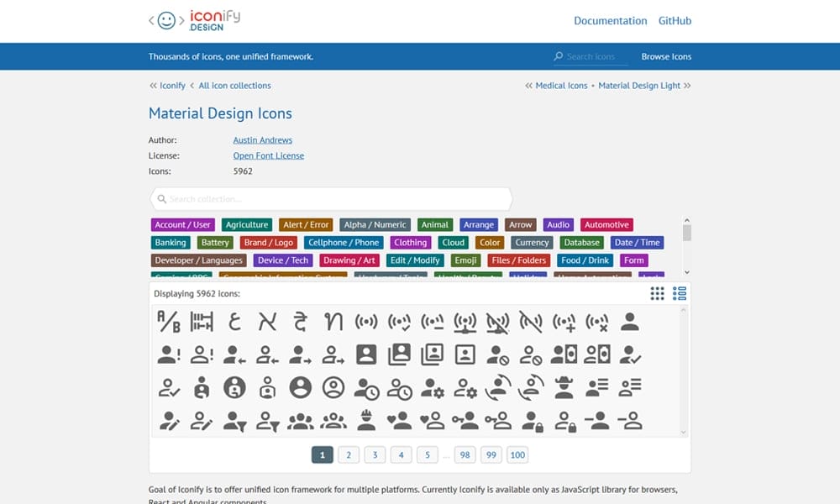Choose the account group icon
The width and height of the screenshot is (840, 504).
pos(301,422)
